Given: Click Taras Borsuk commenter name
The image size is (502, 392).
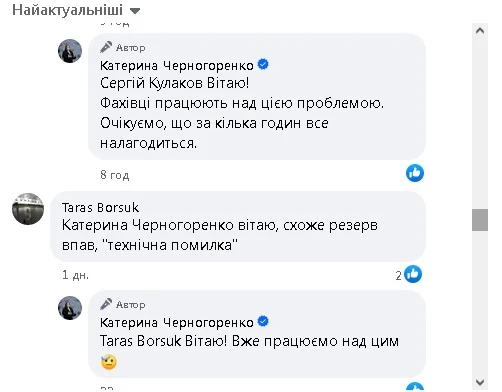Looking at the screenshot, I should tap(100, 208).
